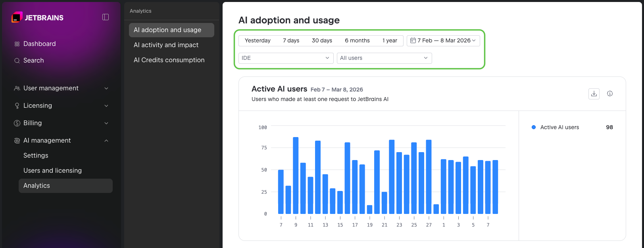
Task: Open AI management Settings
Action: (x=36, y=156)
